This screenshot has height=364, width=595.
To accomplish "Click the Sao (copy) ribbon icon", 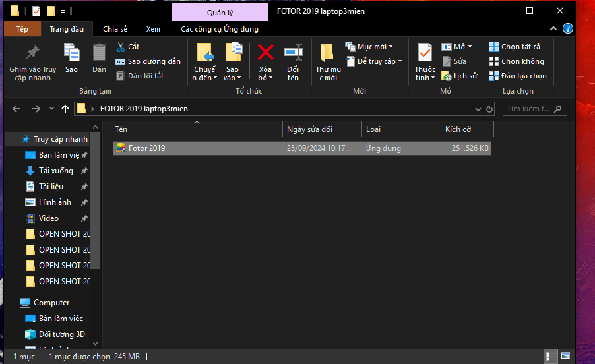I will click(x=71, y=52).
